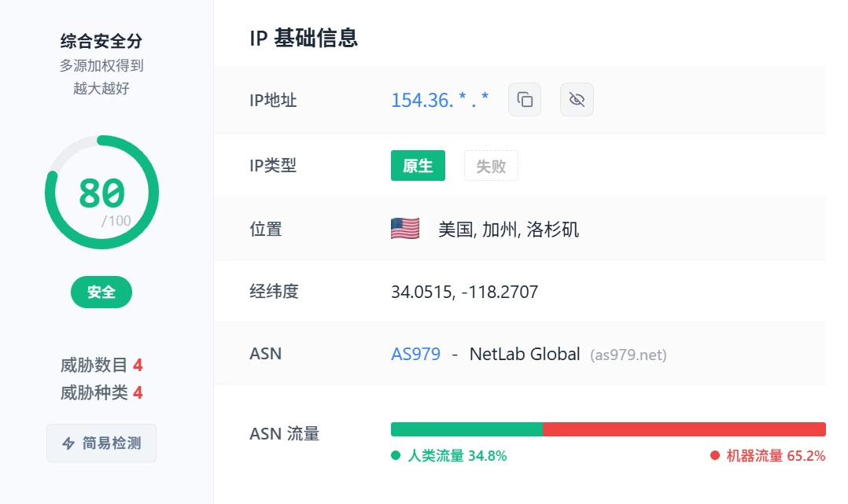Viewport: 848px width, 504px height.
Task: Click the dashed 失败 tag
Action: coord(491,165)
